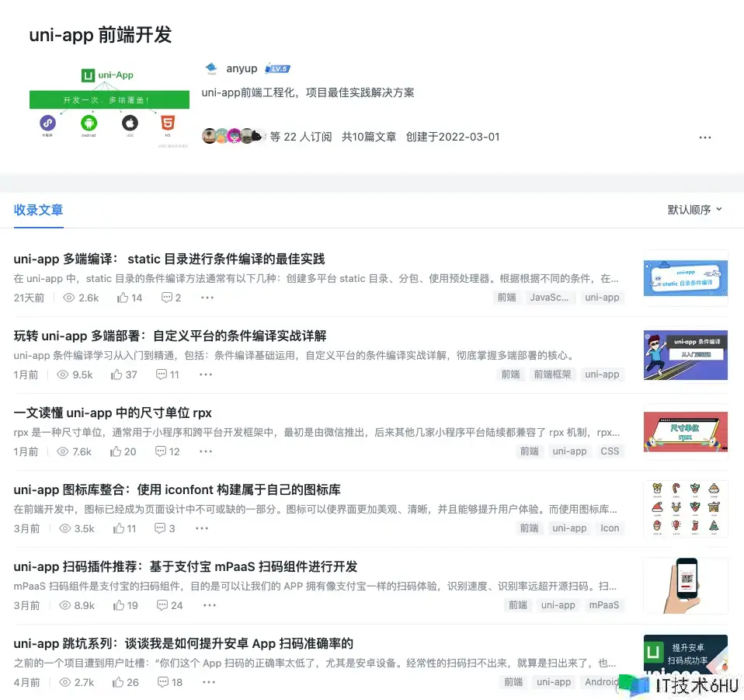Viewport: 744px width, 700px height.
Task: Click the 尺寸单位 rpx thumbnail
Action: point(685,432)
